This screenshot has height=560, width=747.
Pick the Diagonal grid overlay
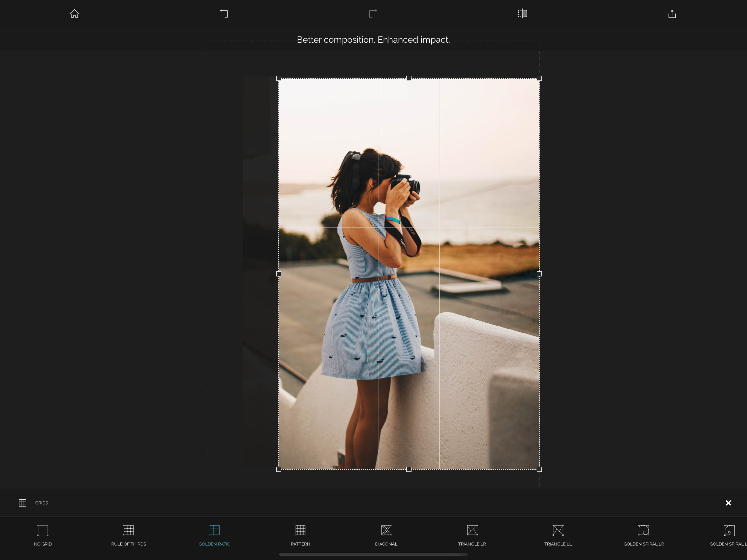[x=386, y=535]
